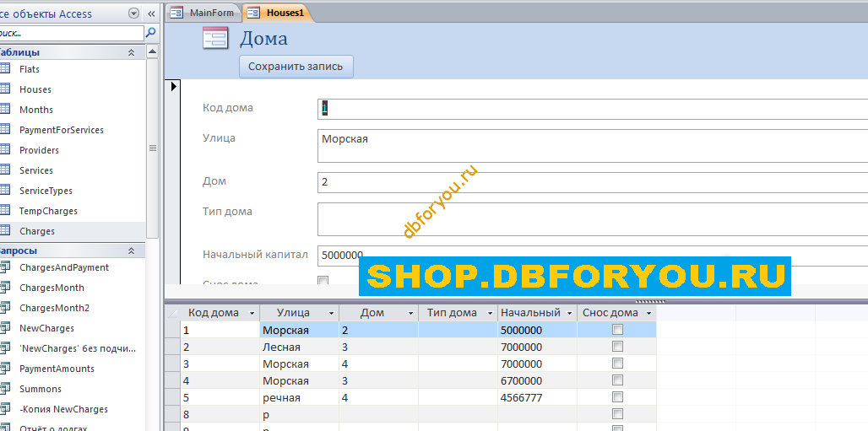Click the Код дома input field
The height and width of the screenshot is (431, 868).
pos(593,109)
